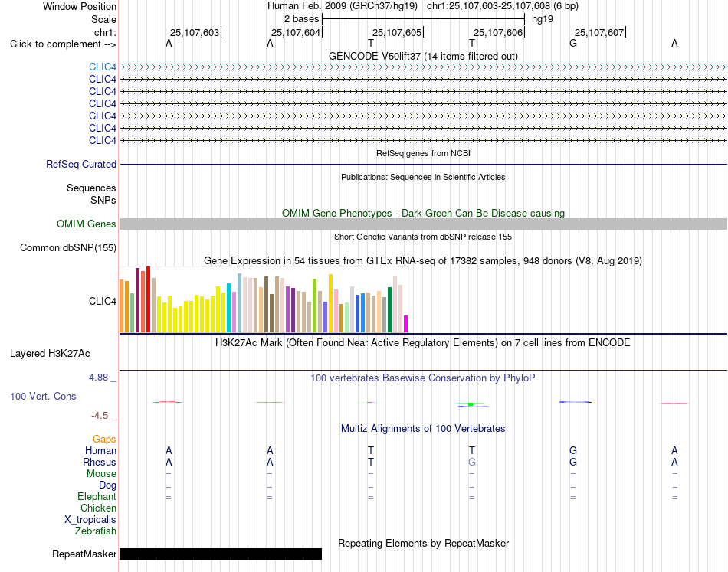
Task: Click the SNPs sub-track label
Action: (x=103, y=200)
